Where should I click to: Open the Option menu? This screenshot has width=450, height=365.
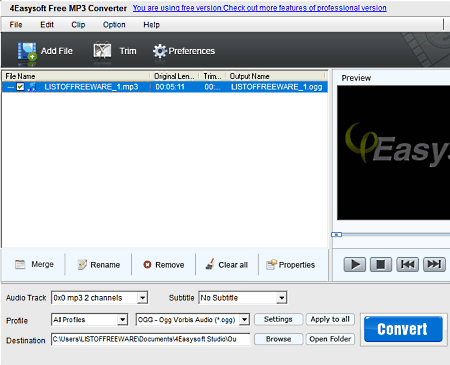[114, 25]
